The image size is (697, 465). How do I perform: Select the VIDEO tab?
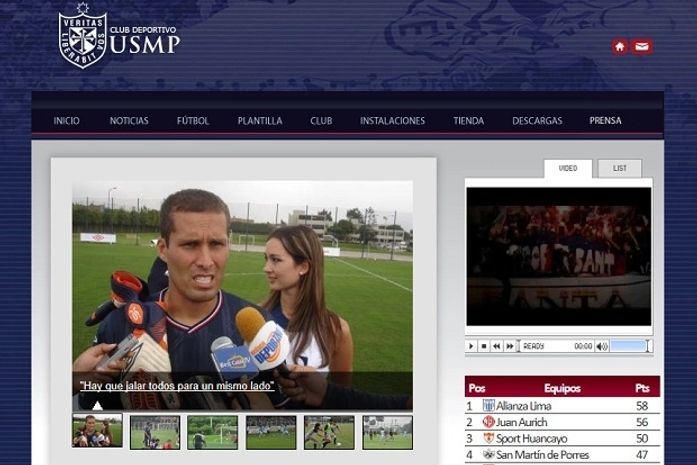coord(567,168)
